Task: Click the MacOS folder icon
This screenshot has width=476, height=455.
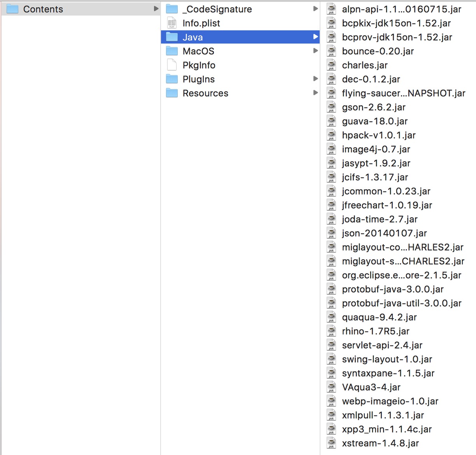Action: pos(172,51)
